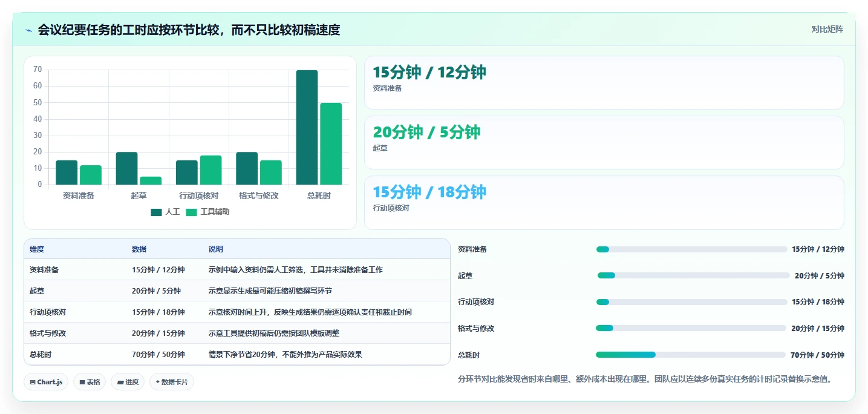Open the 20分钟 / 5分钟 起草 data card

point(604,143)
